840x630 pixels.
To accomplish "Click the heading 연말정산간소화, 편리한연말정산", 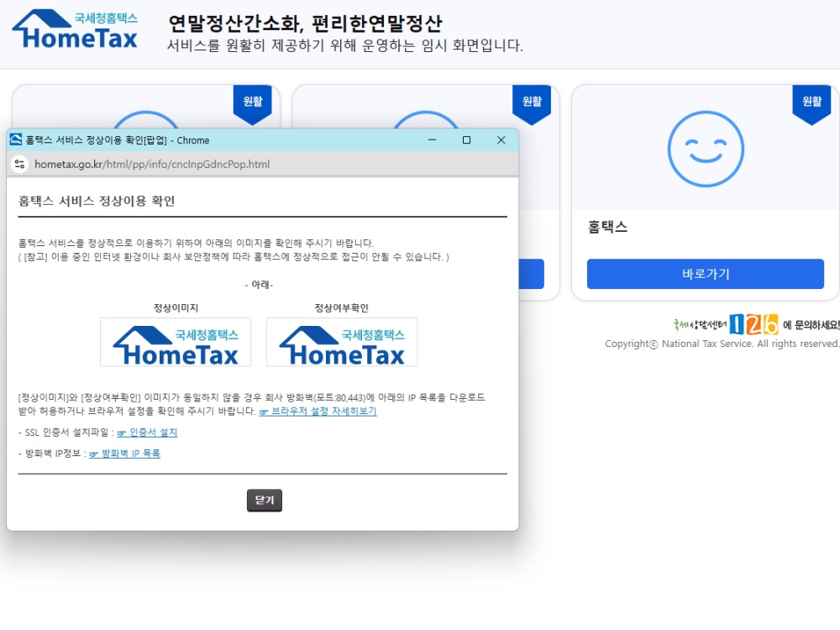I will click(x=306, y=23).
